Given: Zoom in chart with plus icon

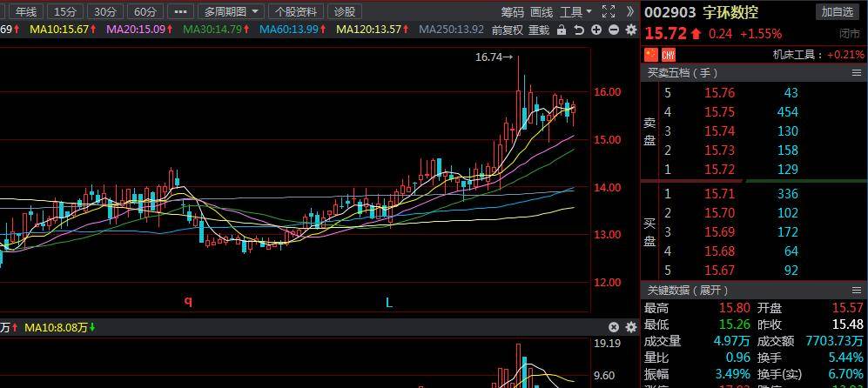Looking at the screenshot, I should coord(595,30).
